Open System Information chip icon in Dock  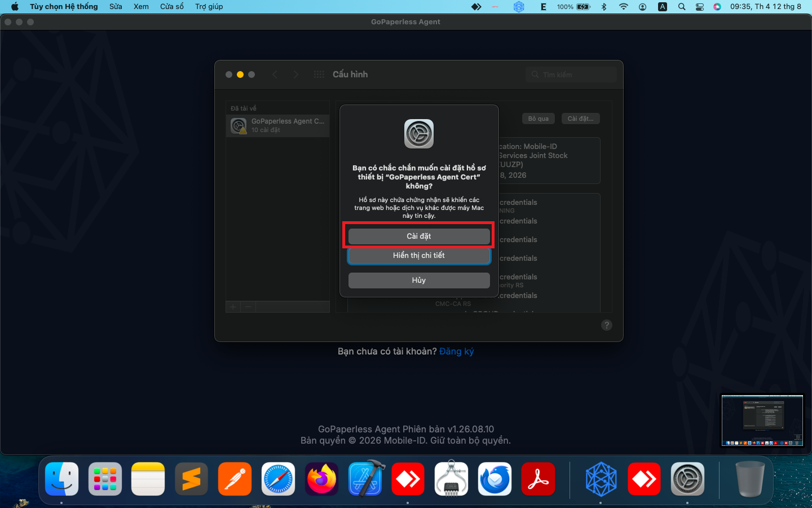(x=452, y=479)
